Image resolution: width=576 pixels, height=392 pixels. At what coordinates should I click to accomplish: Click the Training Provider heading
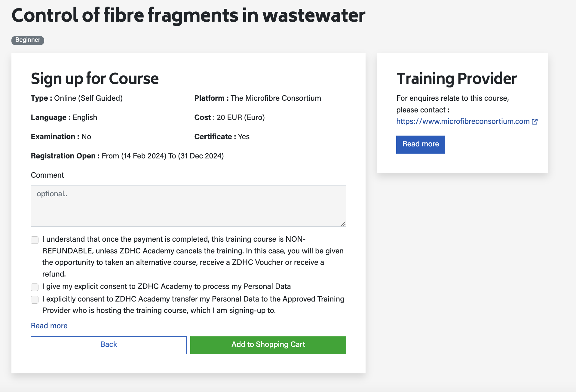pyautogui.click(x=456, y=79)
